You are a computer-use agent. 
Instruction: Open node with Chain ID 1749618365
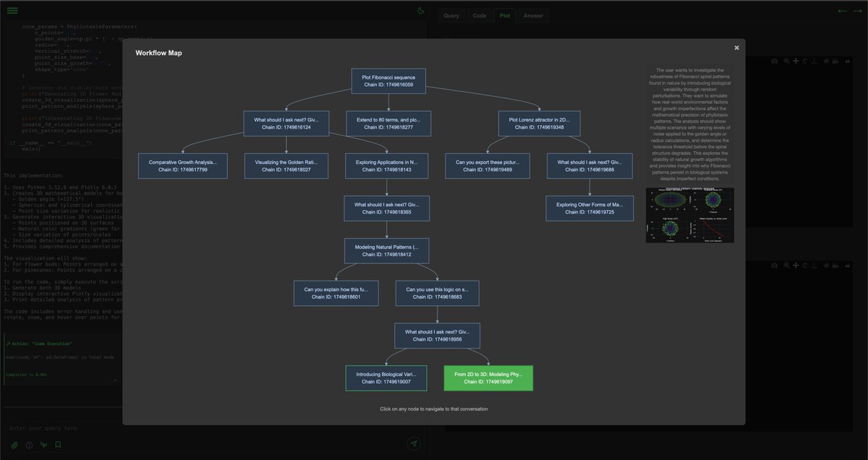[386, 208]
